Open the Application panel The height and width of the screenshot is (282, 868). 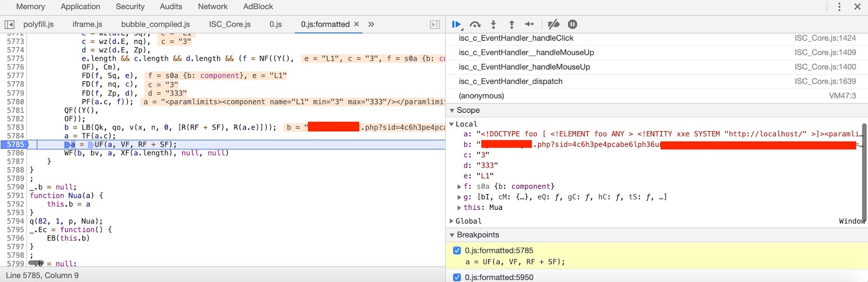(80, 7)
